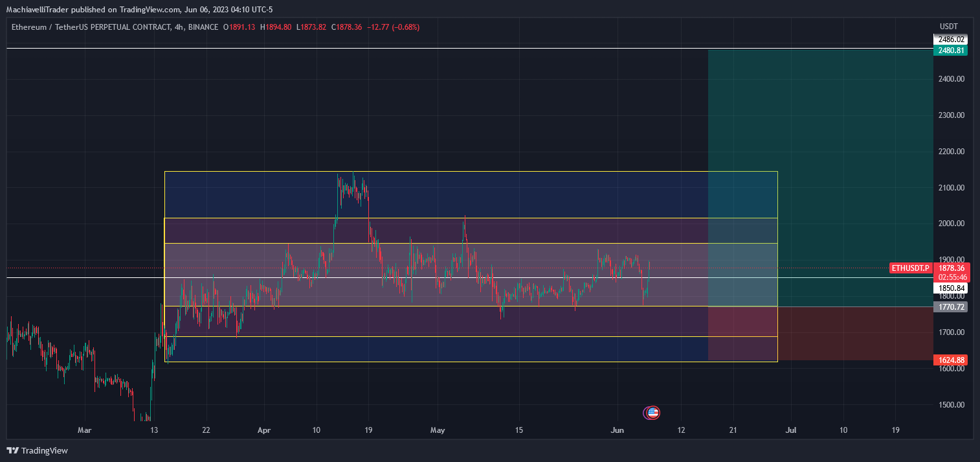Select the 1770.72 entry price label
Screen dimensions: 980x462
[951, 307]
